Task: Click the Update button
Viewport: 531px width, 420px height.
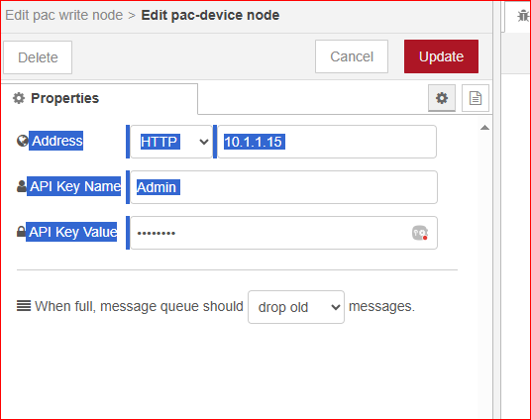Action: point(441,56)
